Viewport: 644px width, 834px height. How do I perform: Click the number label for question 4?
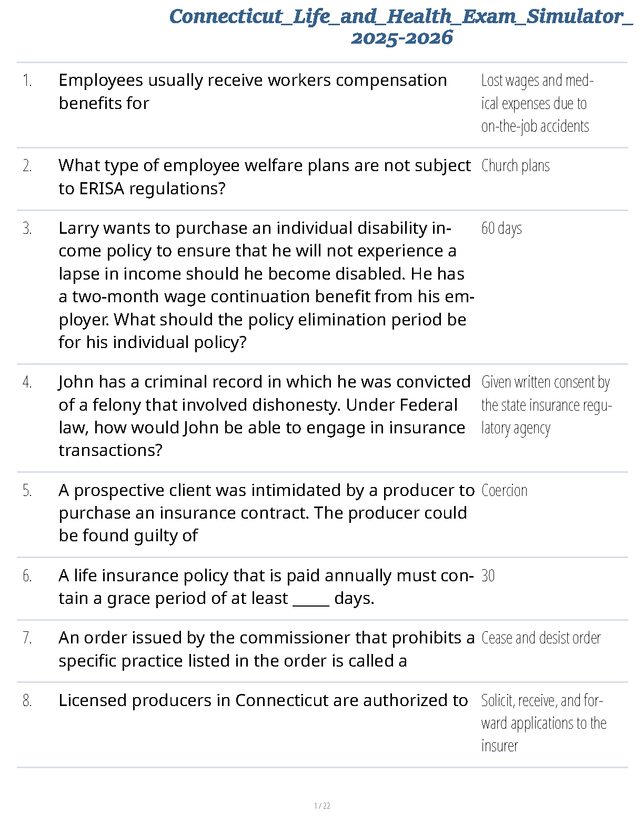click(27, 383)
